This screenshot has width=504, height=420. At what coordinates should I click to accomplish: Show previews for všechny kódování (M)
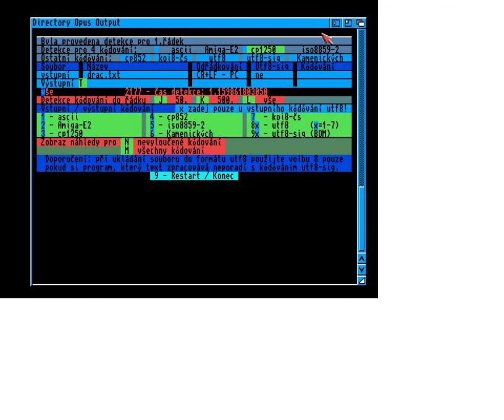tap(127, 150)
